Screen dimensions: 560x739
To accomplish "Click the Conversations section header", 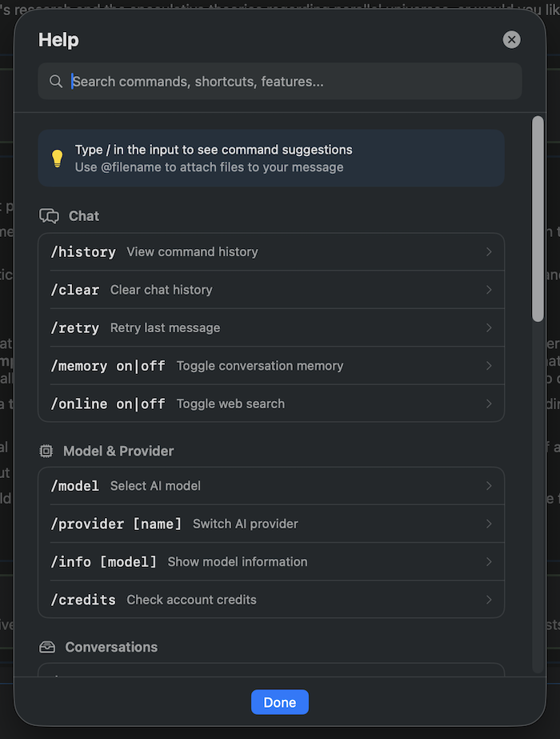I will click(111, 647).
